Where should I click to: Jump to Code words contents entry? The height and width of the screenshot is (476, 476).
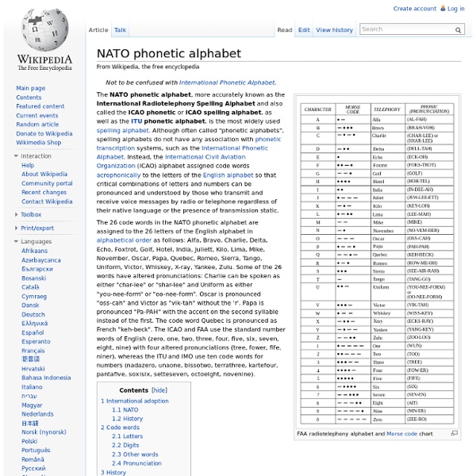click(x=123, y=428)
